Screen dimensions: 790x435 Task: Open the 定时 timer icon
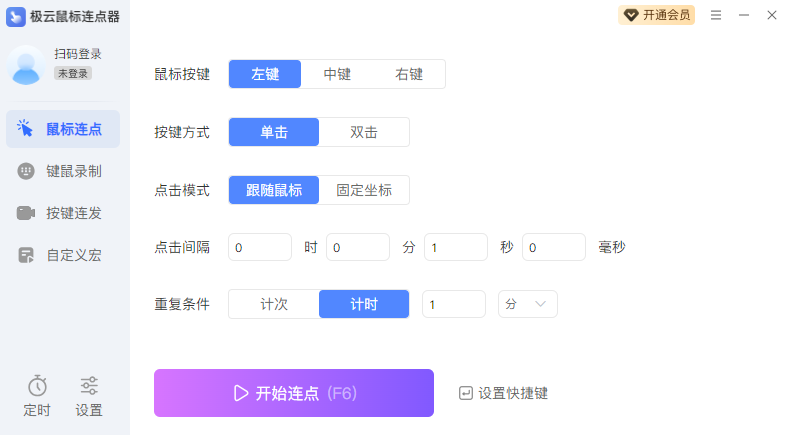[x=37, y=386]
